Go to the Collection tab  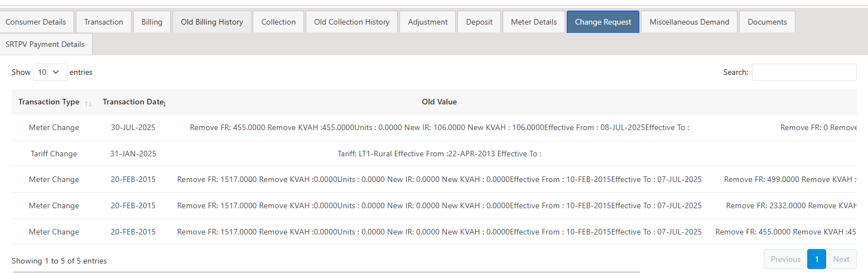pos(278,22)
